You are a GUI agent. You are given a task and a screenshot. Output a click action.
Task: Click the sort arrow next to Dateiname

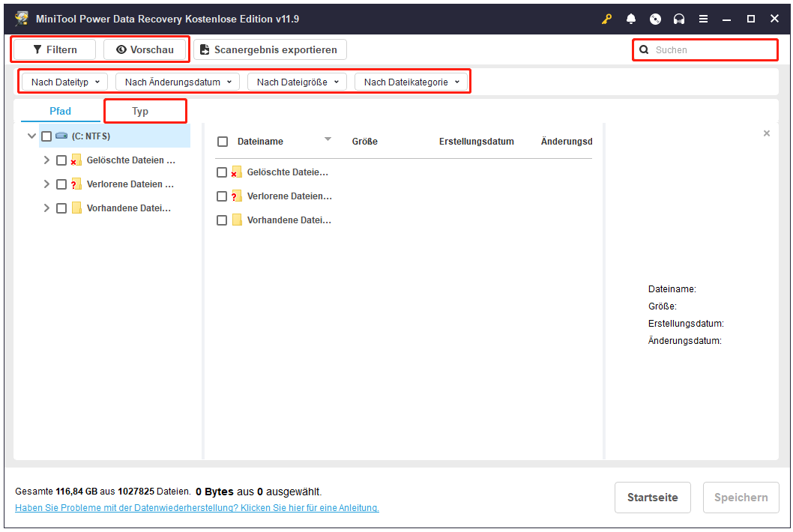[x=328, y=139]
